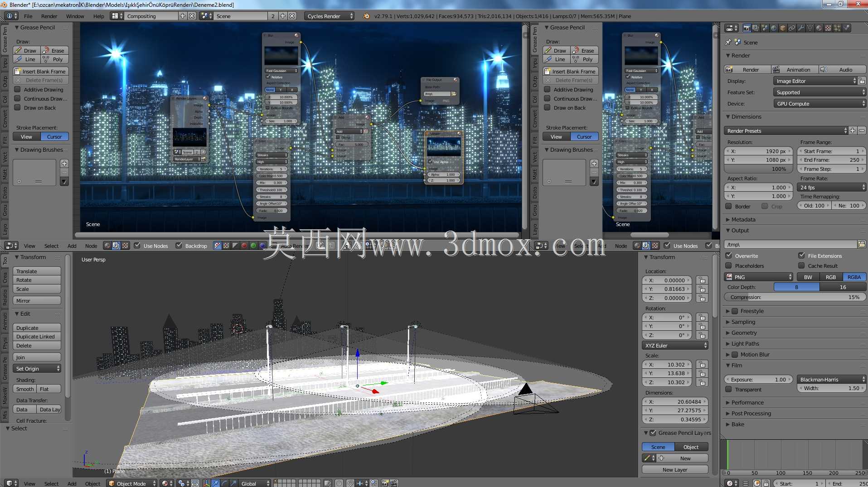This screenshot has width=868, height=487.
Task: Open the Blackman-Harris pixel filter dropdown
Action: click(832, 380)
